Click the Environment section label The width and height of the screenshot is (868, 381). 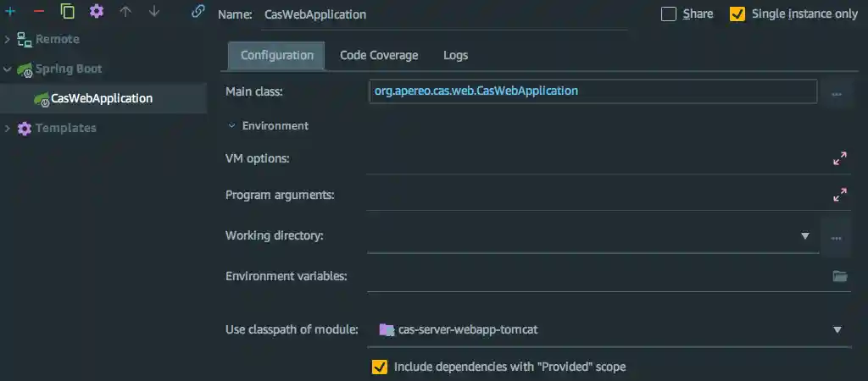[275, 126]
